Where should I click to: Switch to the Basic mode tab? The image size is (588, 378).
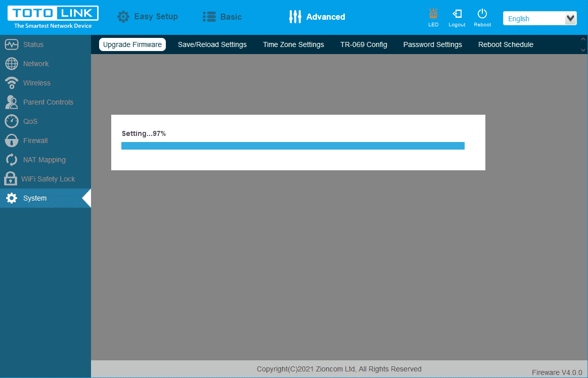tap(222, 17)
